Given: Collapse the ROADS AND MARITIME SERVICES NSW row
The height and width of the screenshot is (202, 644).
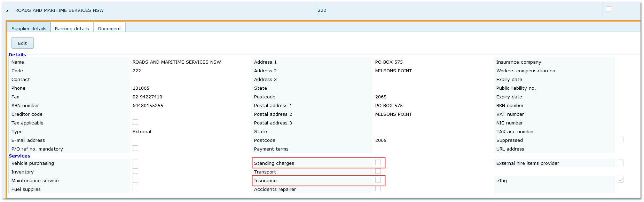Looking at the screenshot, I should (x=7, y=10).
